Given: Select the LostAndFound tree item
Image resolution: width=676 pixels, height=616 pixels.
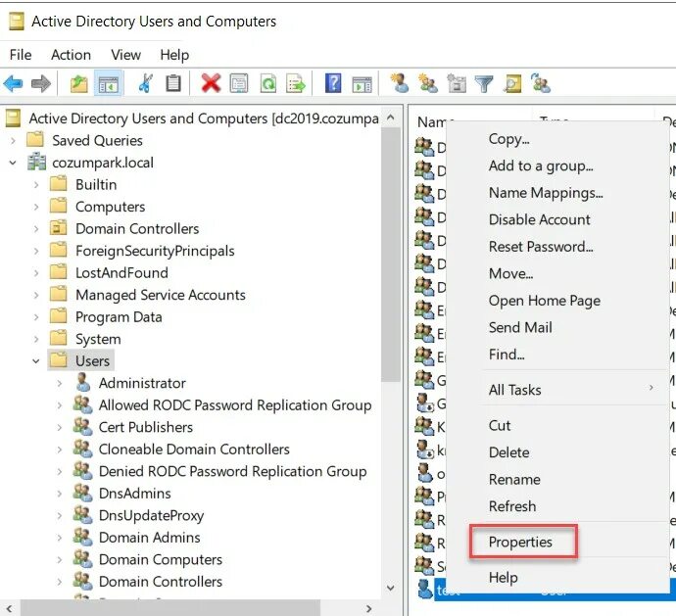Looking at the screenshot, I should pos(121,273).
